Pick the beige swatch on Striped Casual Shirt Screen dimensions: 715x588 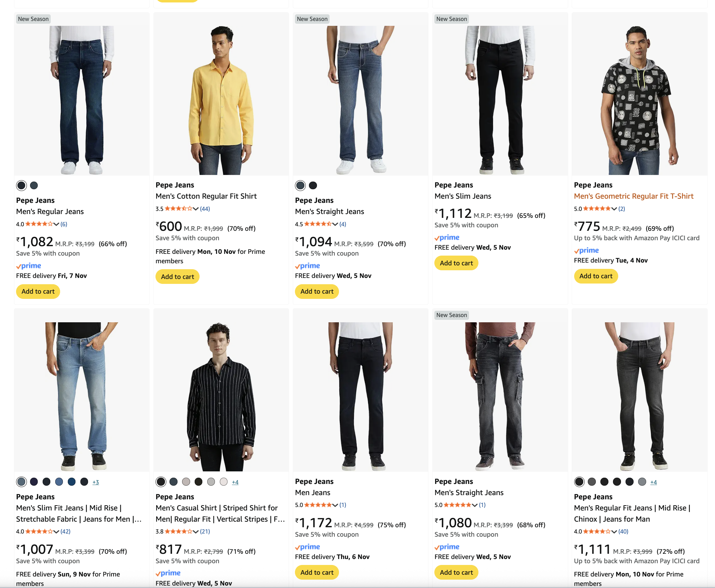click(x=186, y=482)
